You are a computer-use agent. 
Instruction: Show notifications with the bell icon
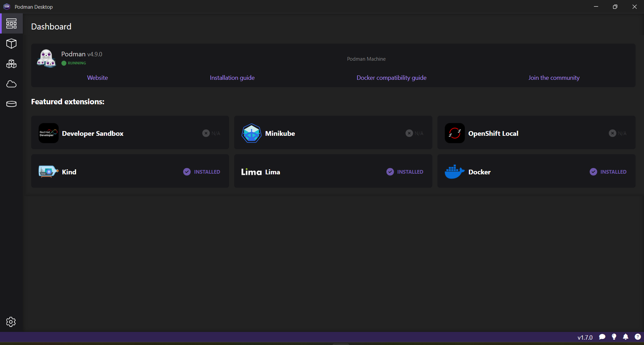click(626, 337)
